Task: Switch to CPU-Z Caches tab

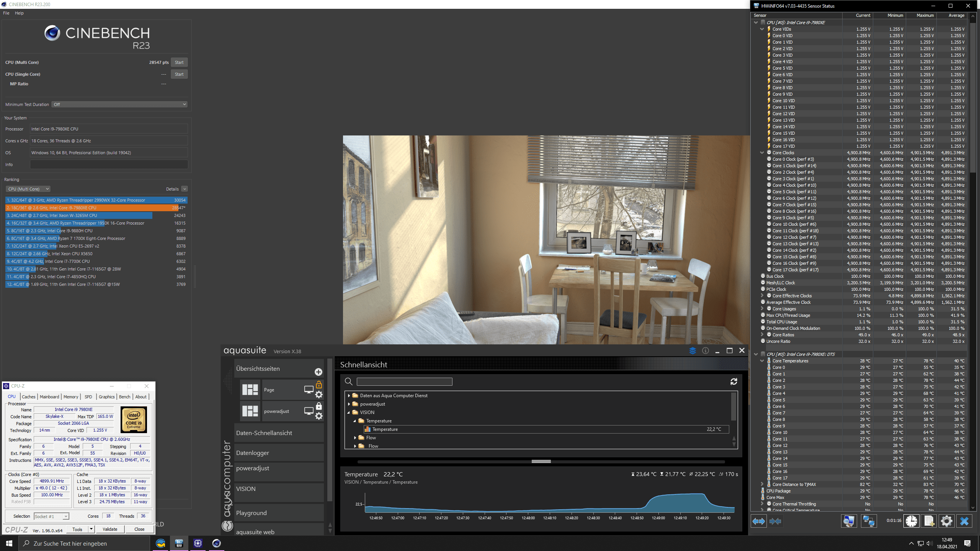Action: pos(29,397)
